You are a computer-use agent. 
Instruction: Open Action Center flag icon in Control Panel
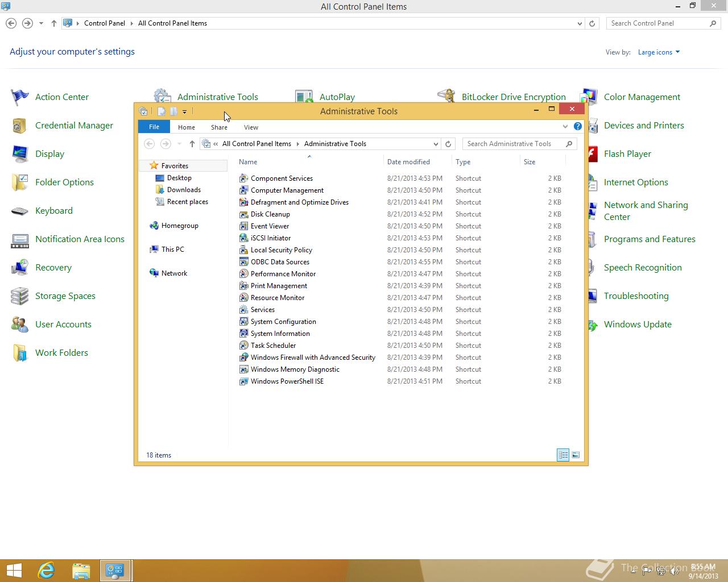click(20, 97)
